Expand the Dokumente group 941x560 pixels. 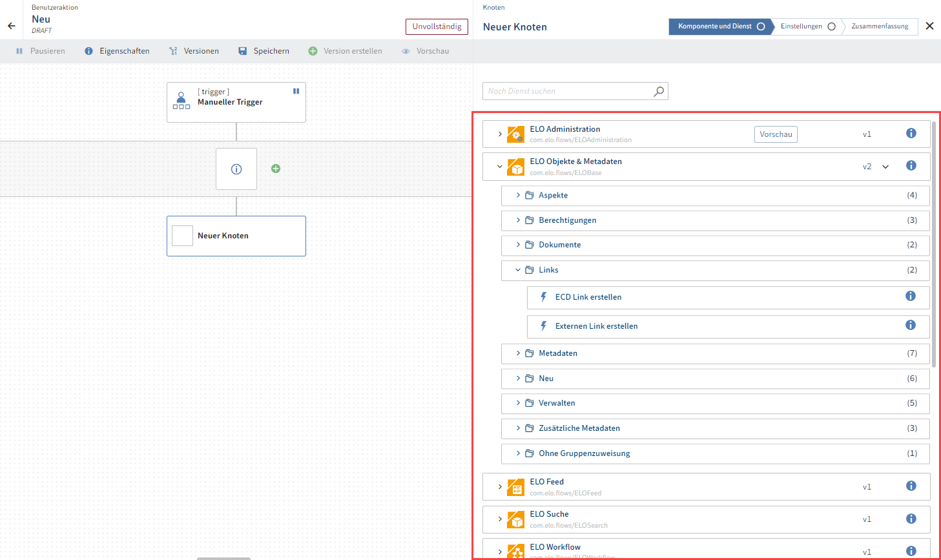(x=518, y=245)
